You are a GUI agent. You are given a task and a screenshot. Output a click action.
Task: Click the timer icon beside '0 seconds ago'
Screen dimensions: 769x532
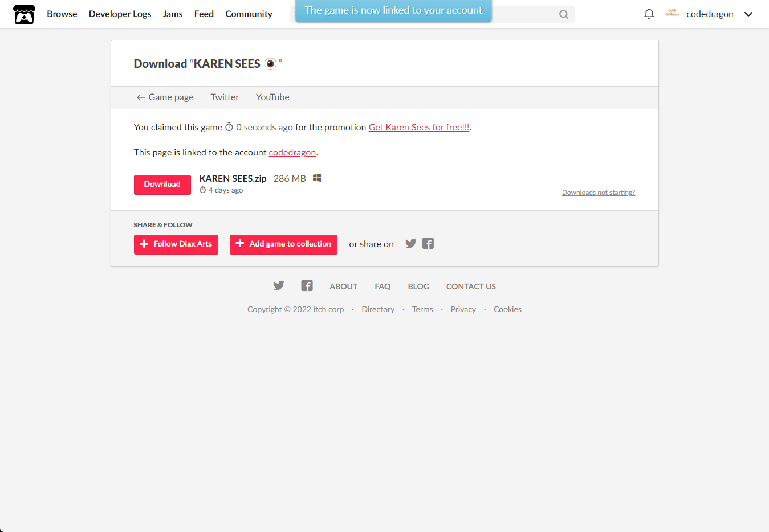pos(229,127)
